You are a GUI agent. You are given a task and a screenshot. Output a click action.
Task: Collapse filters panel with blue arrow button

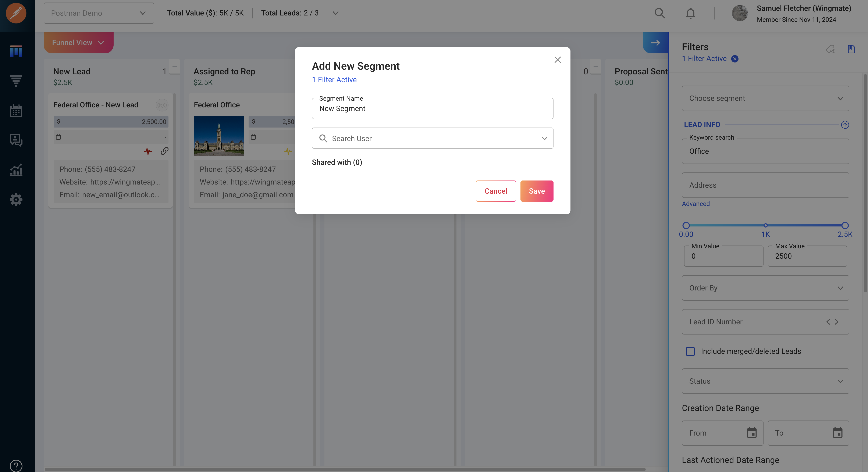(655, 43)
